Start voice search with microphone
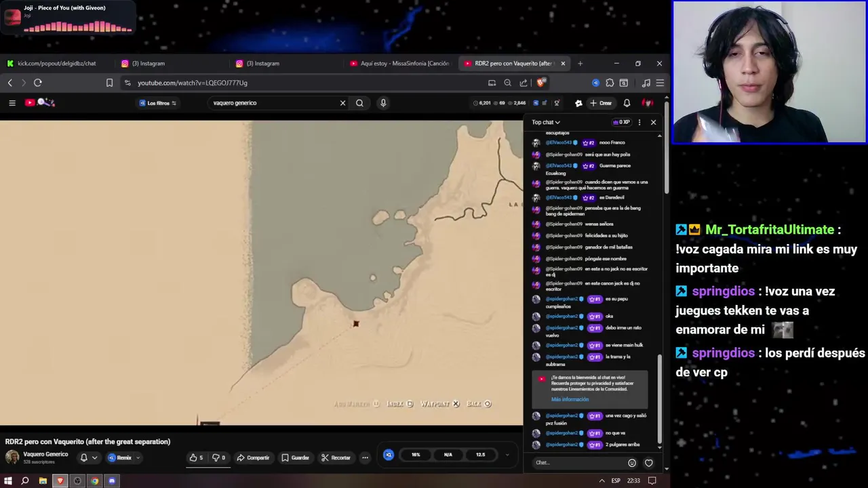Viewport: 868px width, 488px height. pyautogui.click(x=383, y=103)
